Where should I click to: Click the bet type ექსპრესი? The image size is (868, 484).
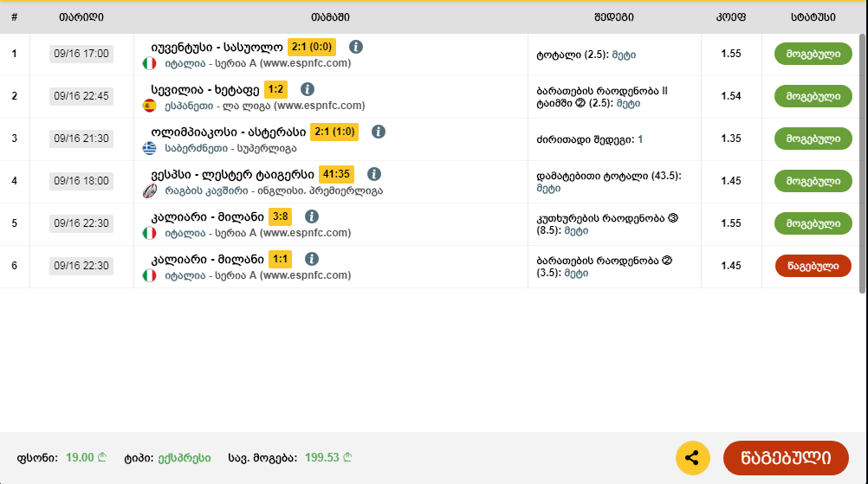185,458
